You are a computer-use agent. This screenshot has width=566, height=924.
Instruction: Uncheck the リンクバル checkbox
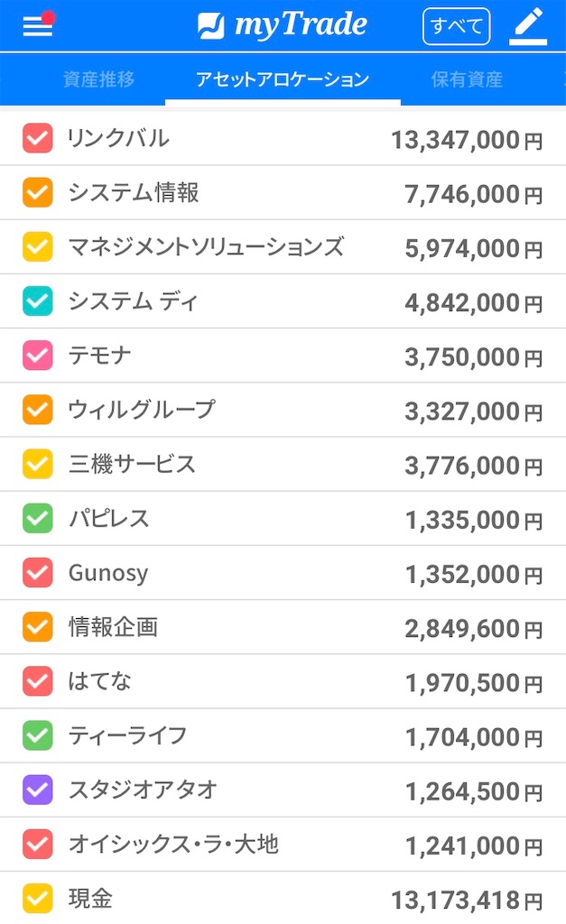click(x=38, y=138)
